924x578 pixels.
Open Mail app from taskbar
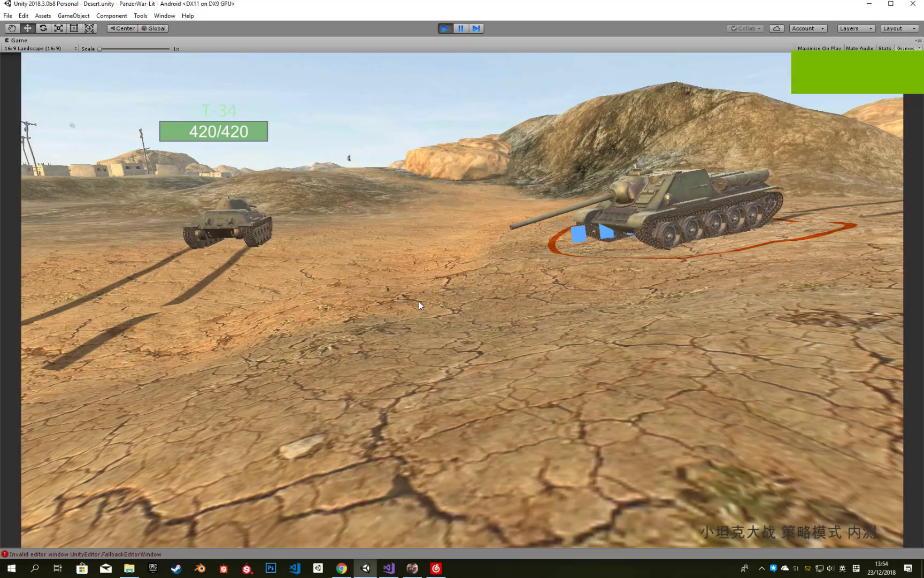pos(106,568)
